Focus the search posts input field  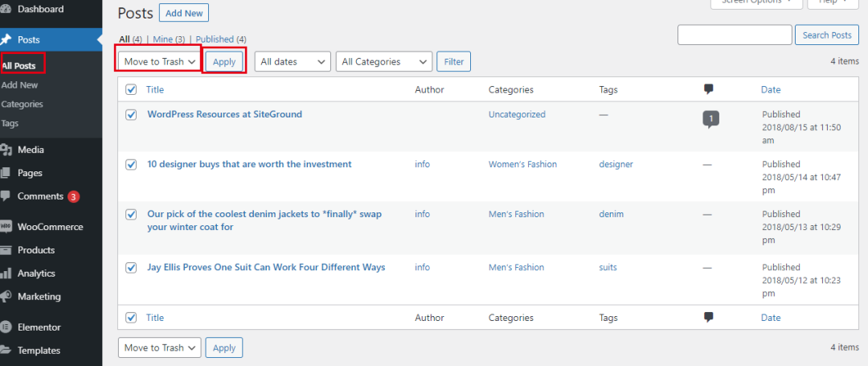[x=735, y=35]
